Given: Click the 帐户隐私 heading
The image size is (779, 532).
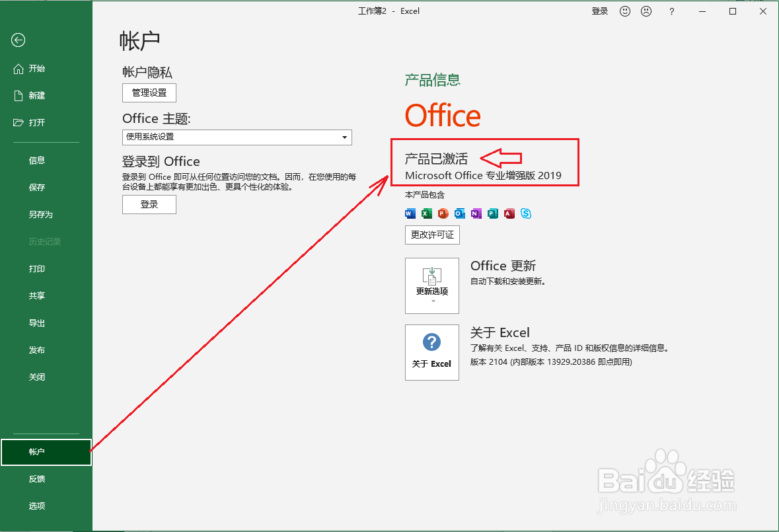Looking at the screenshot, I should [x=147, y=73].
